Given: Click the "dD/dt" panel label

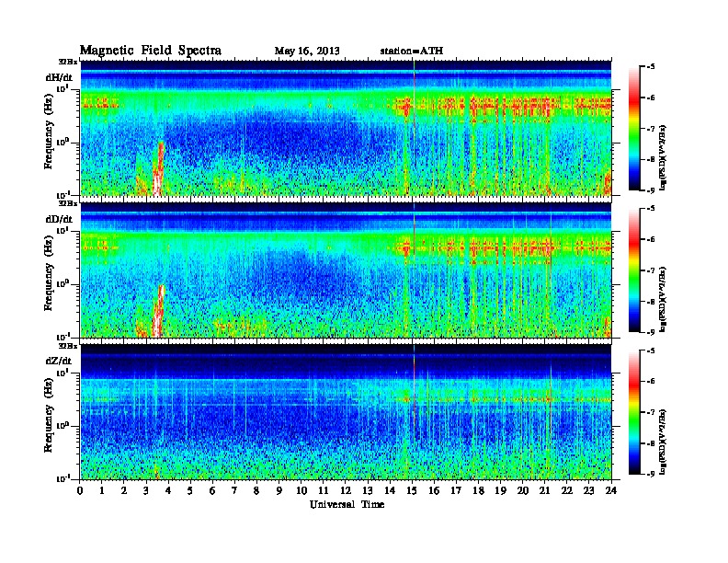Looking at the screenshot, I should (x=59, y=219).
